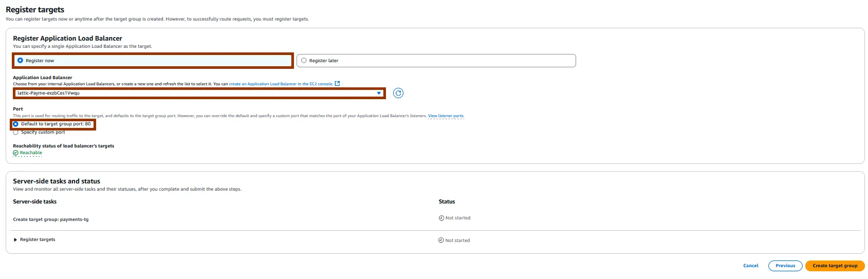868x279 pixels.
Task: Expand the Register targets server-side task
Action: [15, 240]
